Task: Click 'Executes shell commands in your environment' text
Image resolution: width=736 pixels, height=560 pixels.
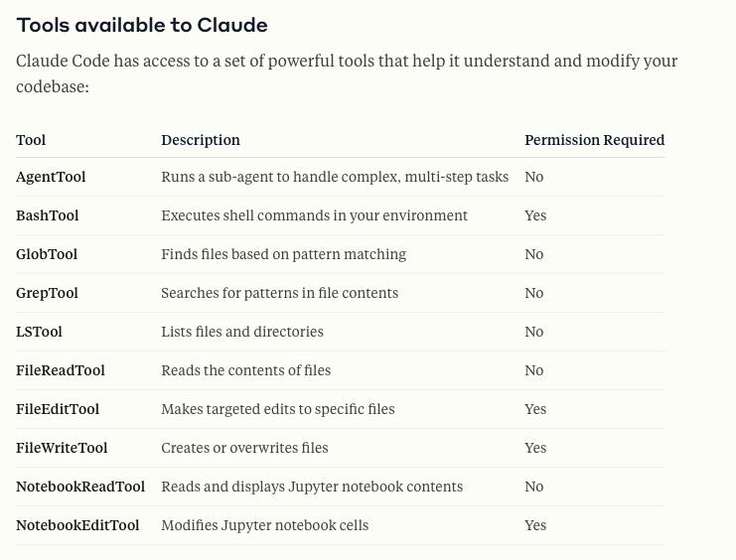Action: point(315,215)
